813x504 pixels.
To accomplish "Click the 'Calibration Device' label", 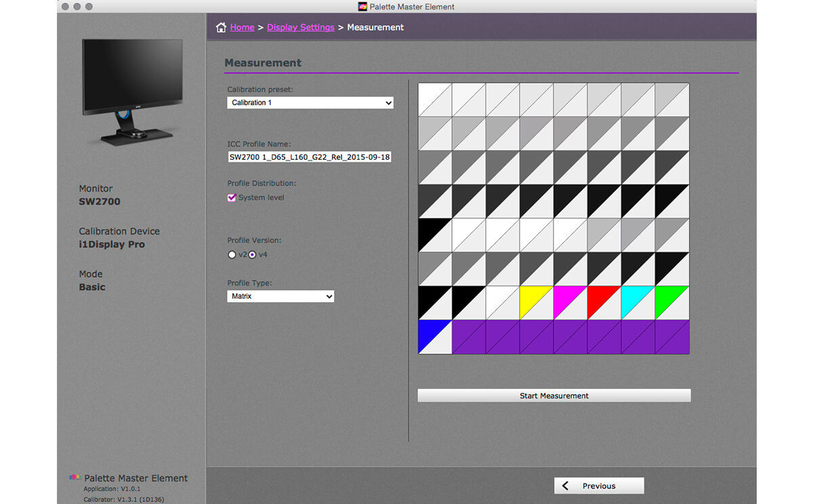I will pos(119,231).
